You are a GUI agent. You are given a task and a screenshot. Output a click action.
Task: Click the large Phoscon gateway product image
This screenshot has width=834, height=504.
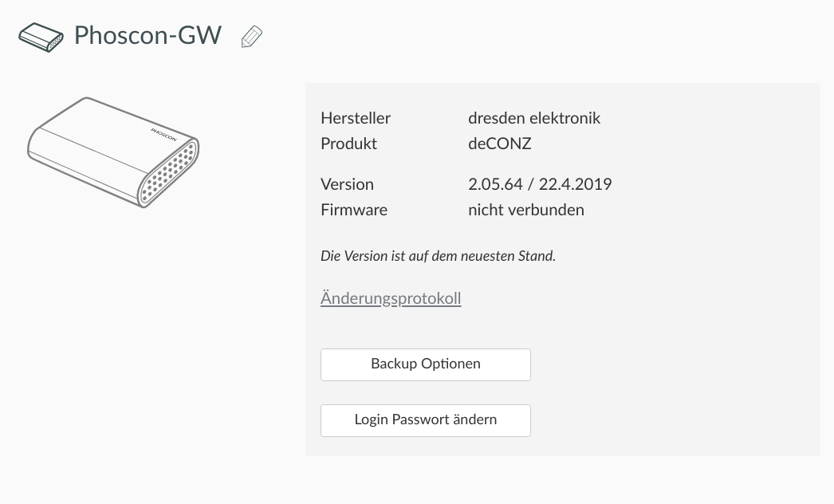[113, 153]
